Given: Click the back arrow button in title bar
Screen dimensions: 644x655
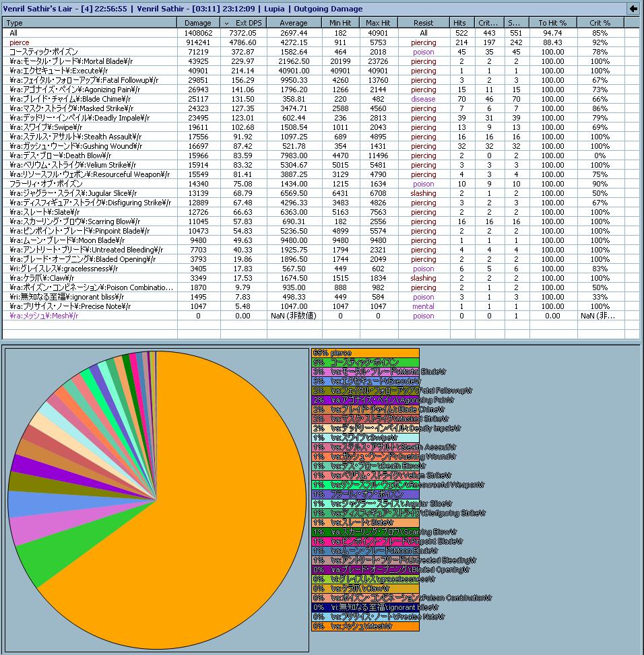Looking at the screenshot, I should (633, 8).
